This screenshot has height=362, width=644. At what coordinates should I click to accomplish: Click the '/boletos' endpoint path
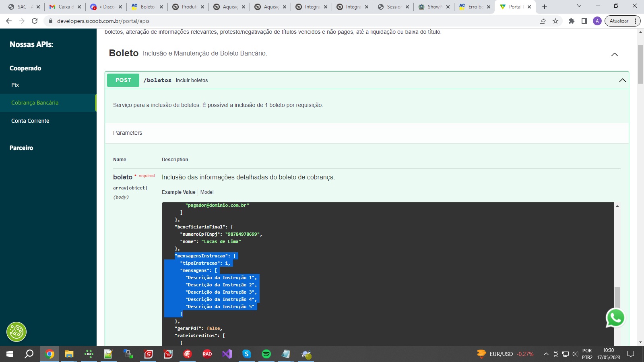[x=157, y=80]
